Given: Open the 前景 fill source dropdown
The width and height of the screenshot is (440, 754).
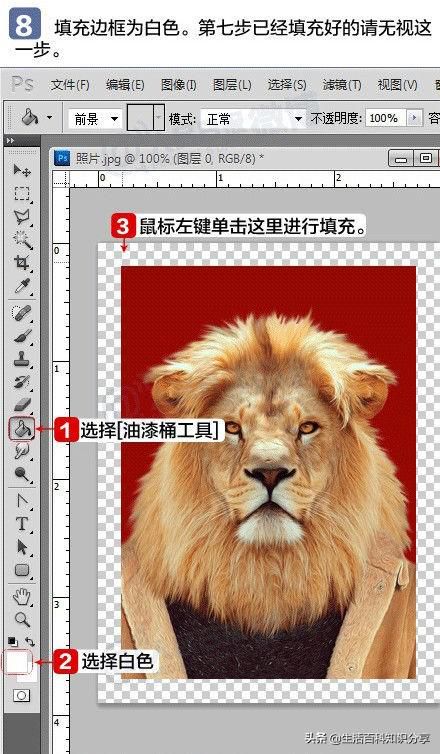Looking at the screenshot, I should pyautogui.click(x=95, y=119).
